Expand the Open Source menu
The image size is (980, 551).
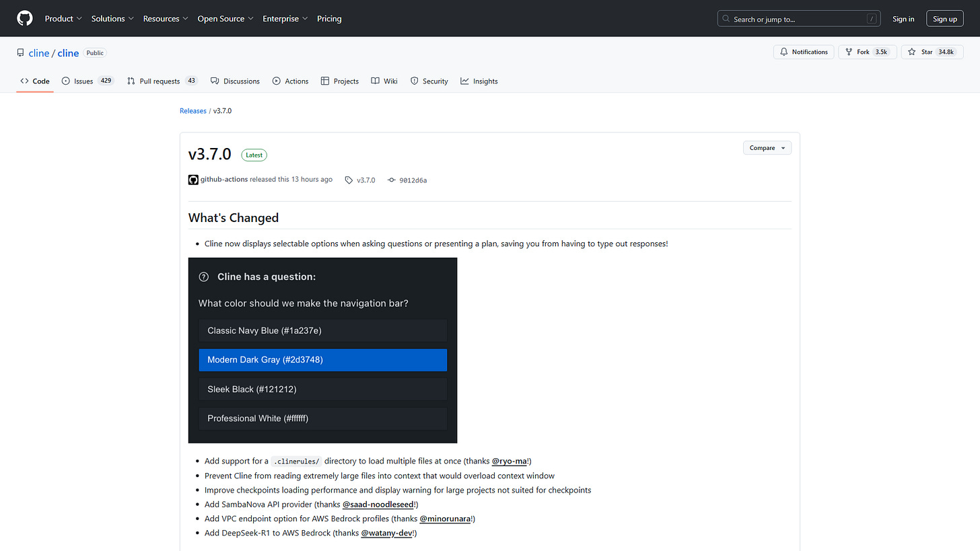pyautogui.click(x=225, y=19)
